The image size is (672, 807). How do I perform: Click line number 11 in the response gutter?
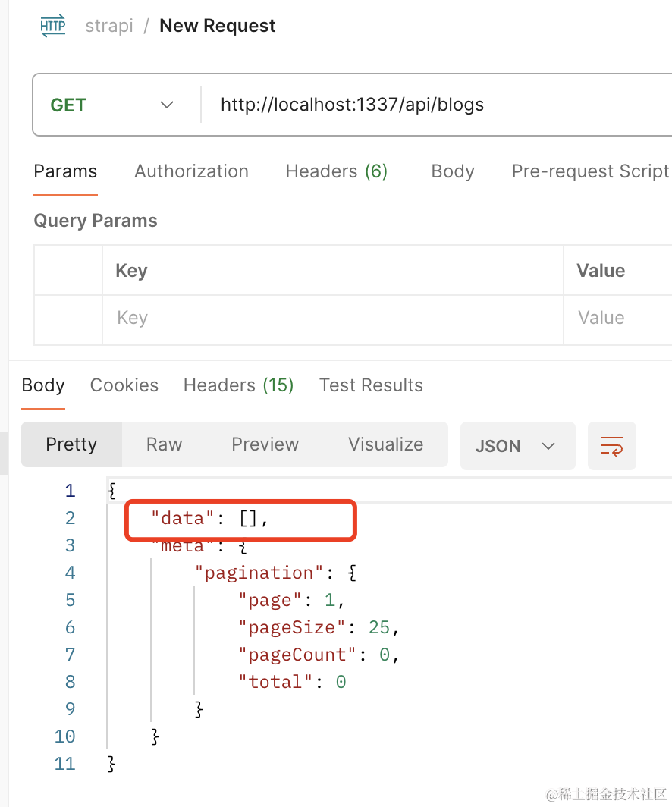(64, 764)
